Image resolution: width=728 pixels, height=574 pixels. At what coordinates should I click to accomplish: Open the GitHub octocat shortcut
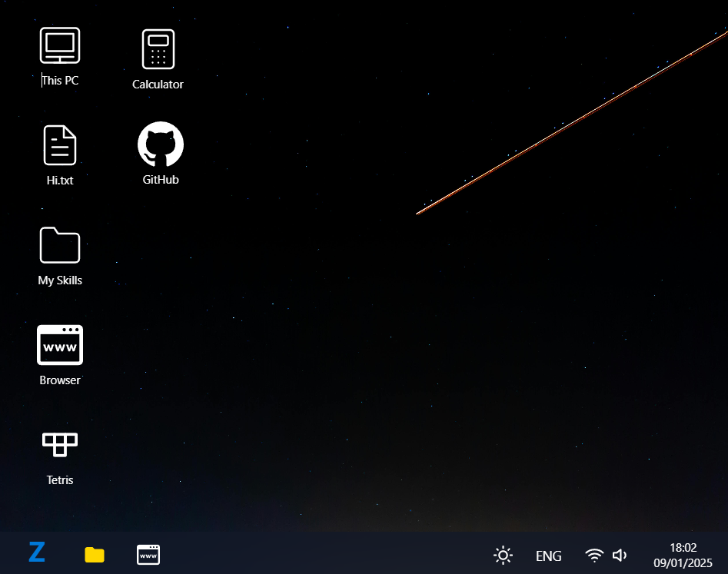pyautogui.click(x=161, y=144)
